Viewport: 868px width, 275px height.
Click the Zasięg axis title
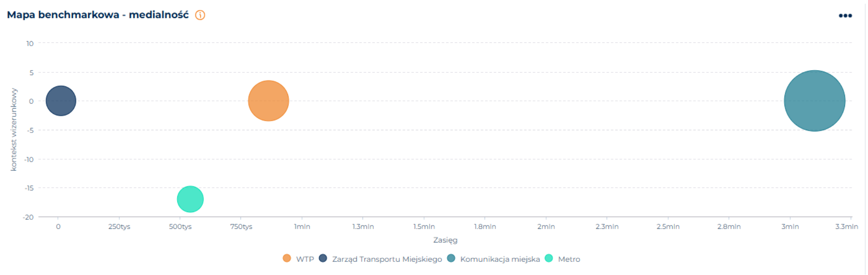pyautogui.click(x=445, y=240)
